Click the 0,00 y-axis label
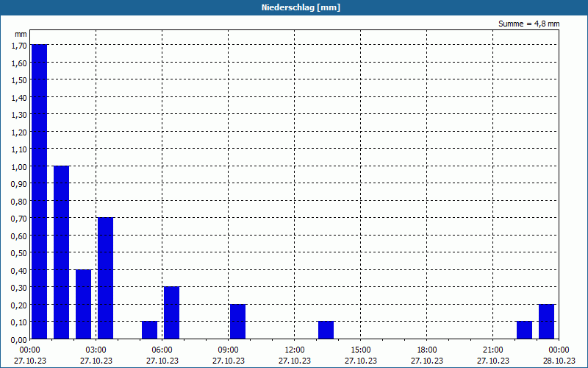588x368 pixels. (x=19, y=339)
